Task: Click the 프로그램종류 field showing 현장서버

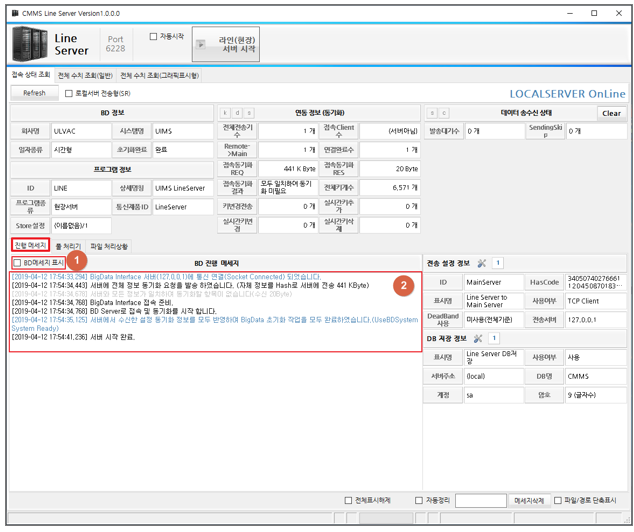Action: click(x=81, y=207)
